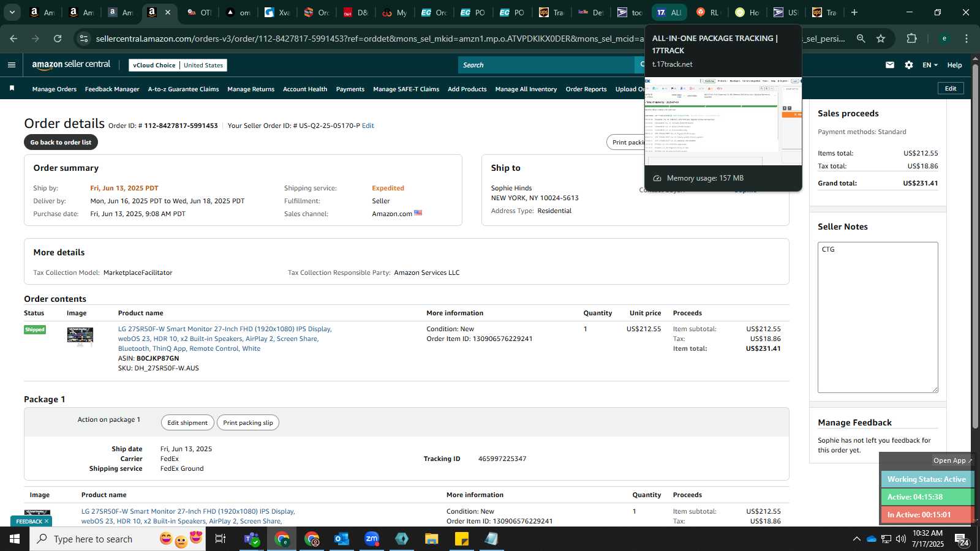Screen dimensions: 980x551
Task: Click tracking ID 465997225347
Action: pyautogui.click(x=502, y=459)
